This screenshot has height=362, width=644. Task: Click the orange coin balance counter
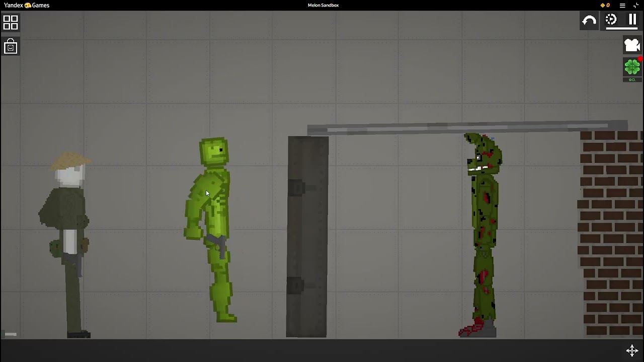tap(605, 5)
